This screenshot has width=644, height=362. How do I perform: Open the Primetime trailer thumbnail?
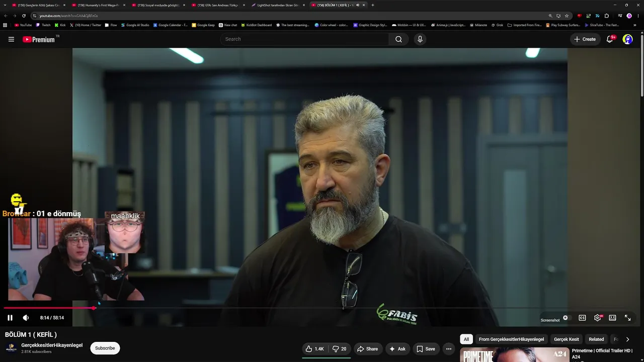coord(515,355)
